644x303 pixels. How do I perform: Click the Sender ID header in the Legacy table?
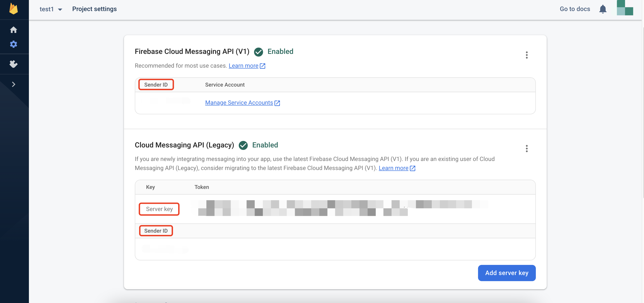tap(156, 231)
